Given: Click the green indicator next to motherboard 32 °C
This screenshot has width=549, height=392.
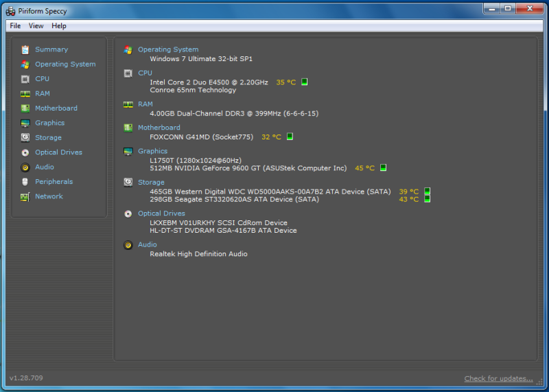Looking at the screenshot, I should (290, 137).
